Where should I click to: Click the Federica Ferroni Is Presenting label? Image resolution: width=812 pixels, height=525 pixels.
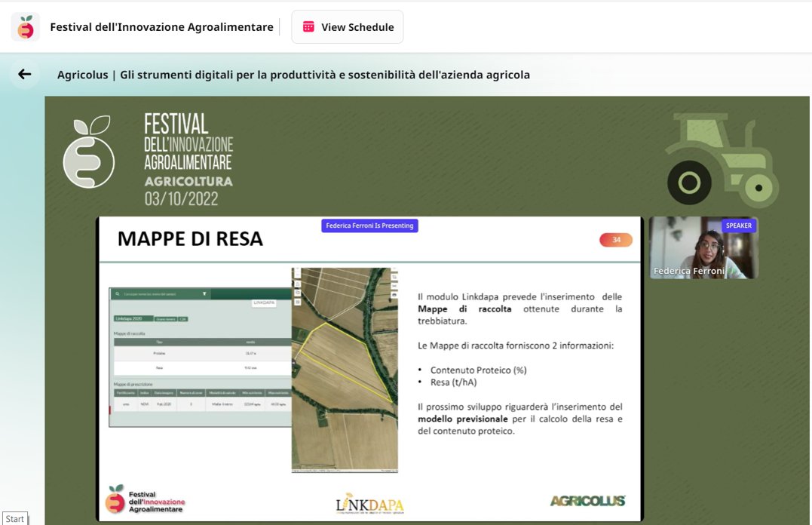tap(369, 226)
